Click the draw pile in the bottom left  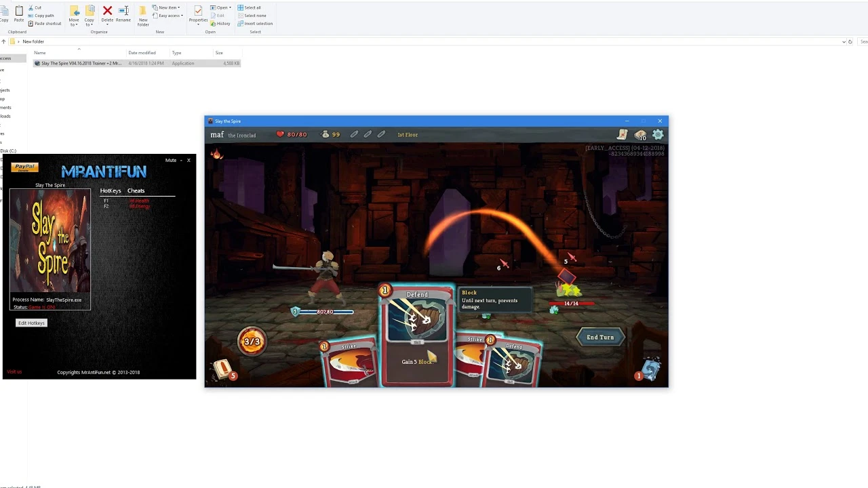pyautogui.click(x=222, y=369)
